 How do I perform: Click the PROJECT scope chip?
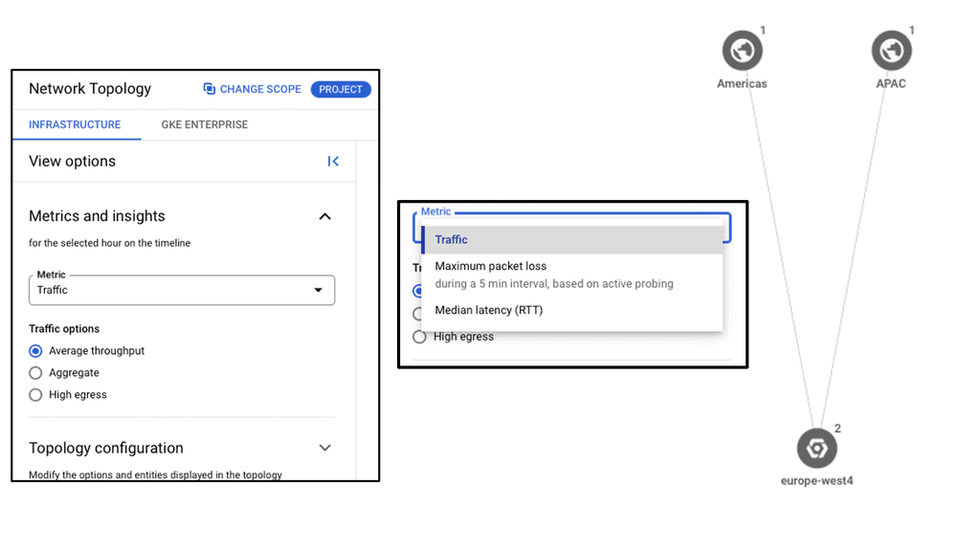[341, 89]
